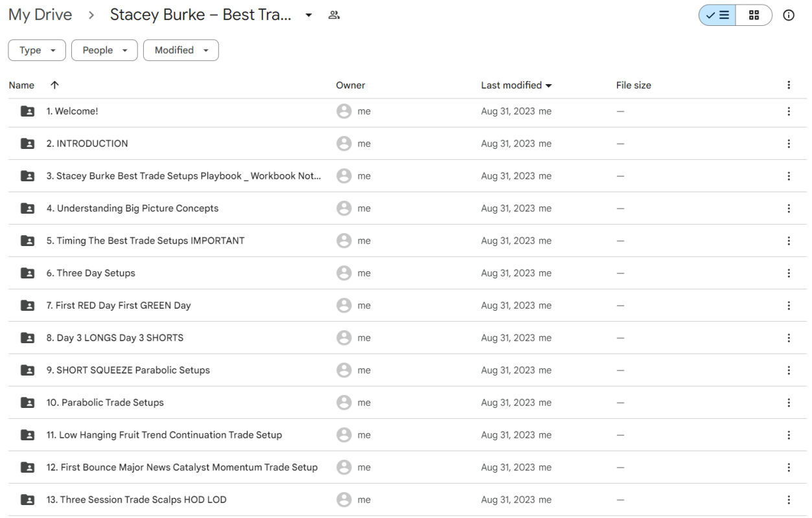Open the Type filter dropdown
812x518 pixels.
coord(36,50)
